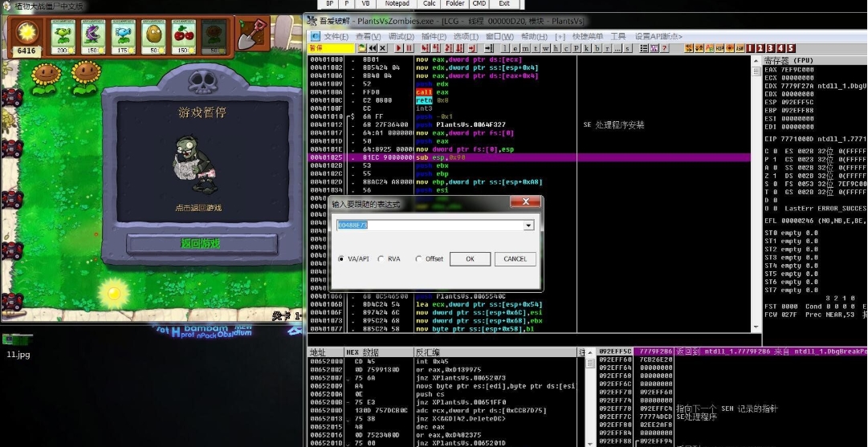
Task: Click the red numbered button 3
Action: 771,48
